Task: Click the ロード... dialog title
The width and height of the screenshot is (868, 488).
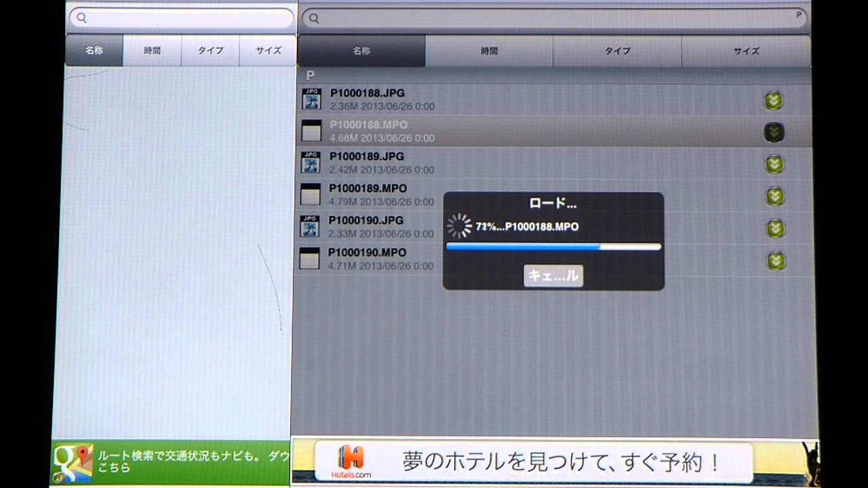Action: pos(553,203)
